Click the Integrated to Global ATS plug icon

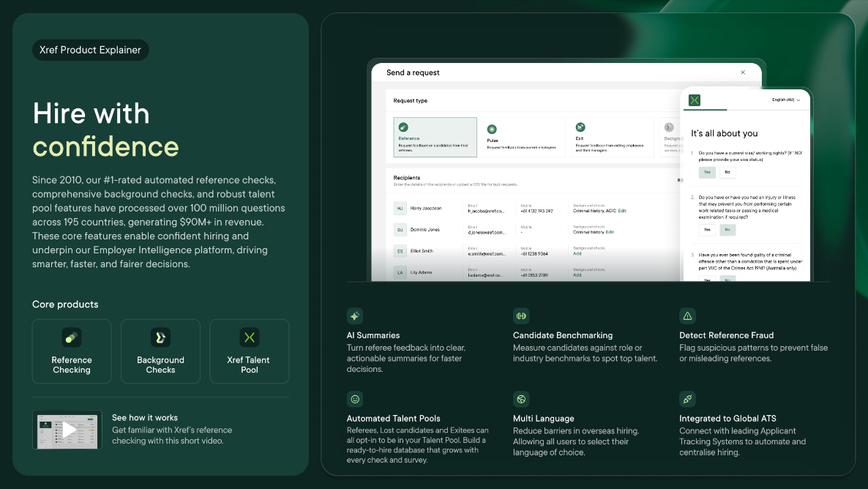(687, 399)
